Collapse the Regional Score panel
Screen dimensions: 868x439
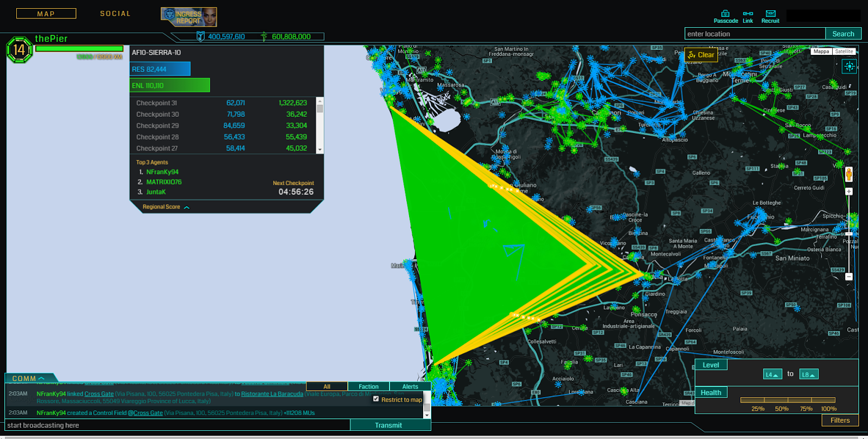pyautogui.click(x=166, y=207)
